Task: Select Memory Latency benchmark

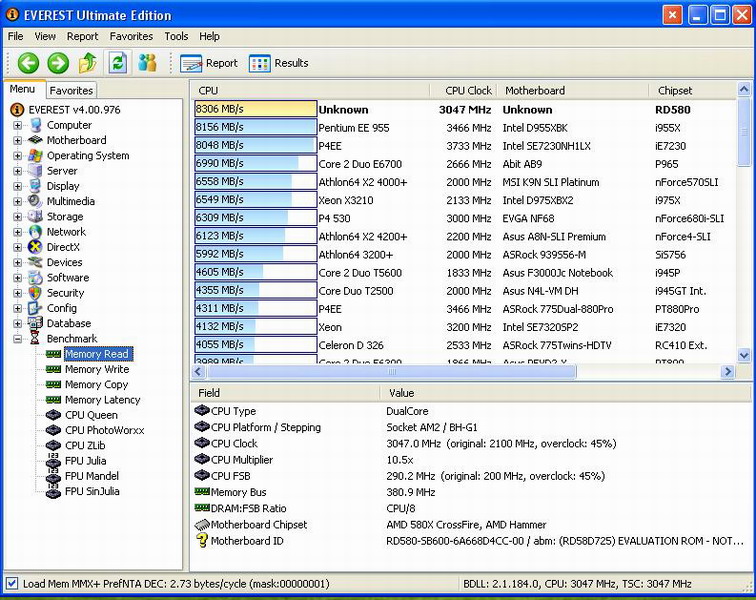Action: point(103,400)
